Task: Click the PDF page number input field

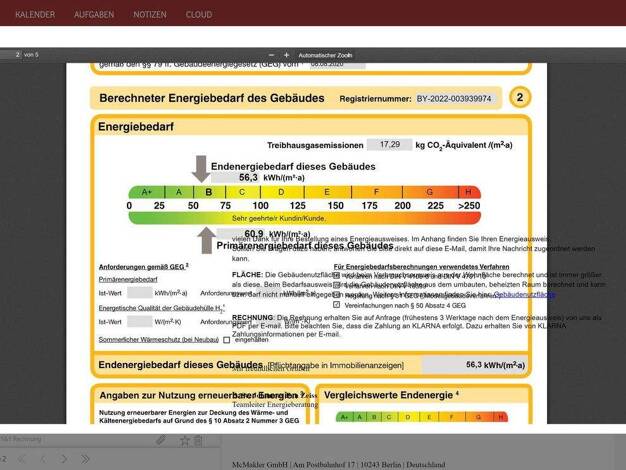Action: [10, 54]
